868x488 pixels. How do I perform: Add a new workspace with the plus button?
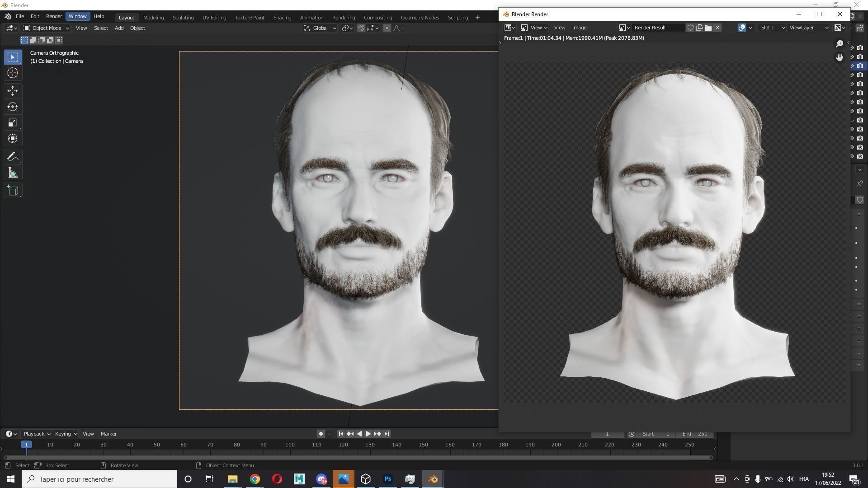[x=477, y=18]
